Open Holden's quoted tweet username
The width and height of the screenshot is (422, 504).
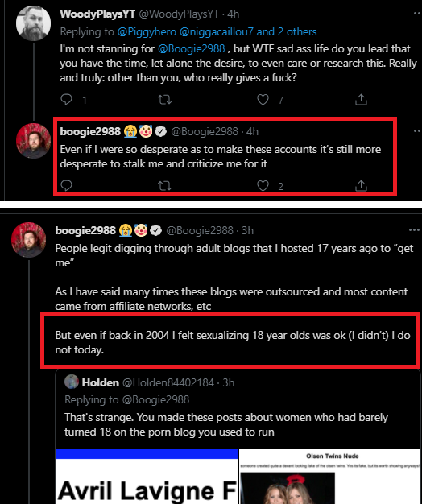pyautogui.click(x=101, y=382)
